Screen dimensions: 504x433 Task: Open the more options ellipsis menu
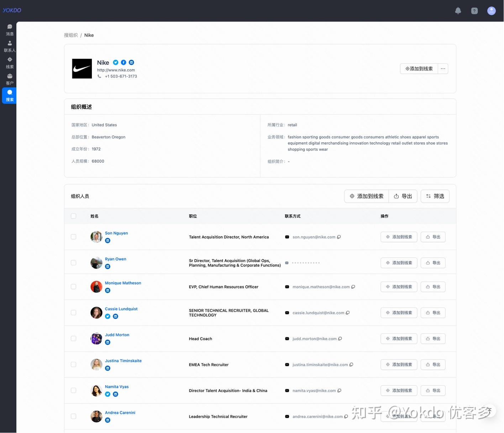[443, 69]
